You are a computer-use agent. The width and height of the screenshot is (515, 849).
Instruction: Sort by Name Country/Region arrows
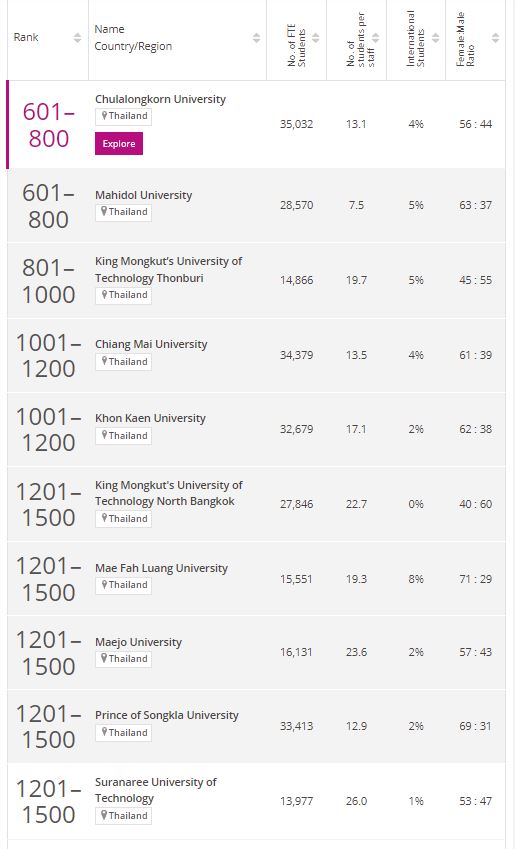coord(256,37)
